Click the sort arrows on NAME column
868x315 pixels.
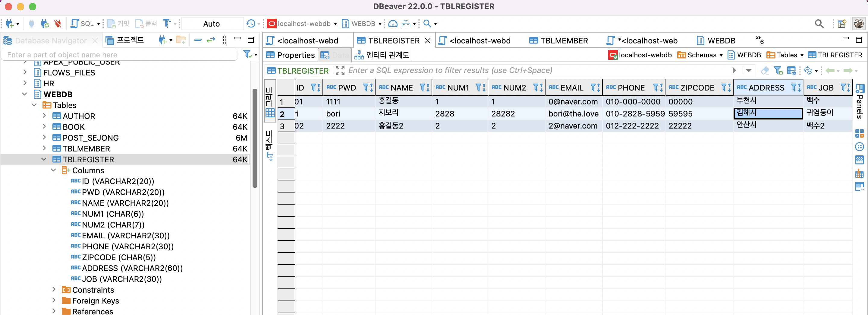coord(428,87)
